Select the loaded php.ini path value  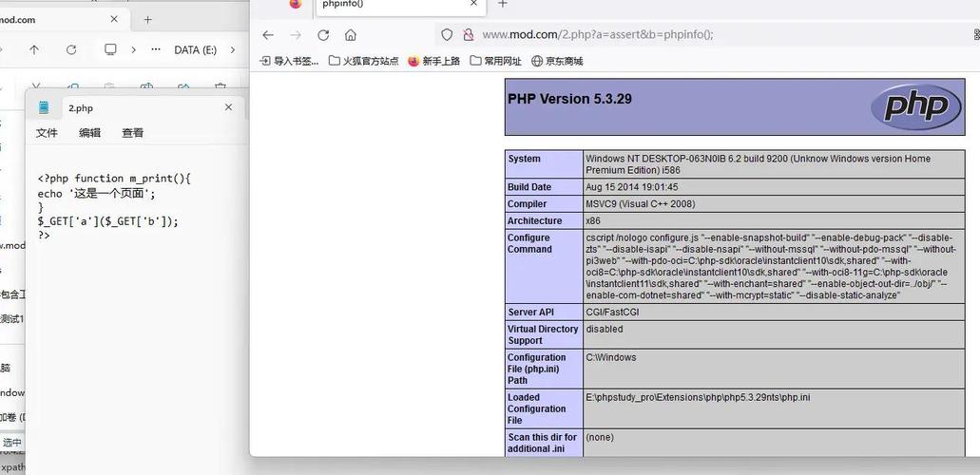(698, 397)
